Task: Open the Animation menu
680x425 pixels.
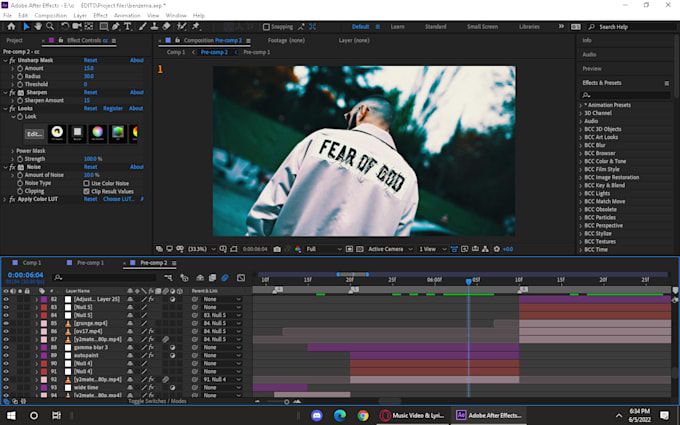Action: pos(127,15)
